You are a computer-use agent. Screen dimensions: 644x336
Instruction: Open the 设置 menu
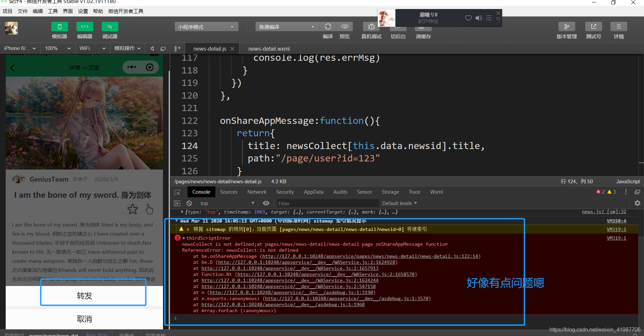click(83, 11)
